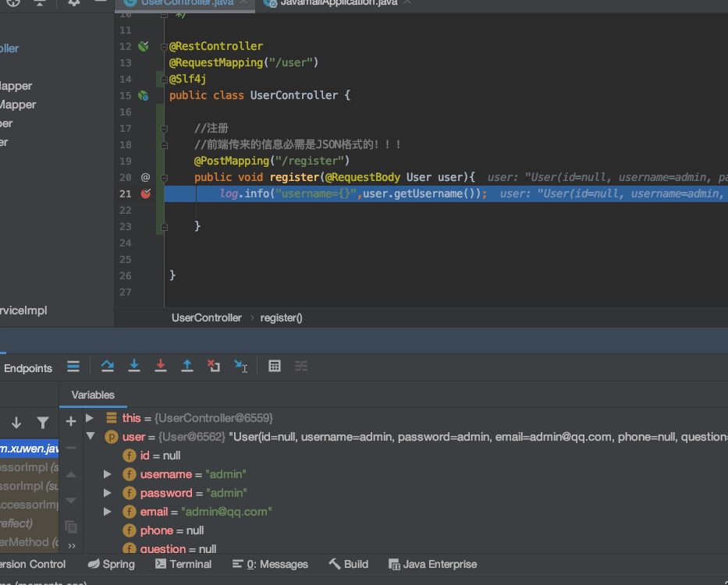Toggle code fold marker at line 12
The image size is (728, 585).
point(165,47)
